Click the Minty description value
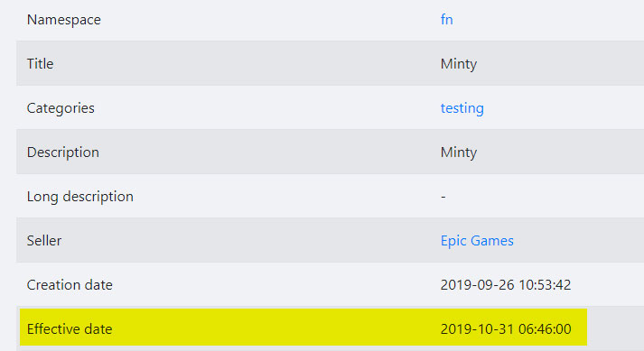The height and width of the screenshot is (351, 644). (459, 152)
